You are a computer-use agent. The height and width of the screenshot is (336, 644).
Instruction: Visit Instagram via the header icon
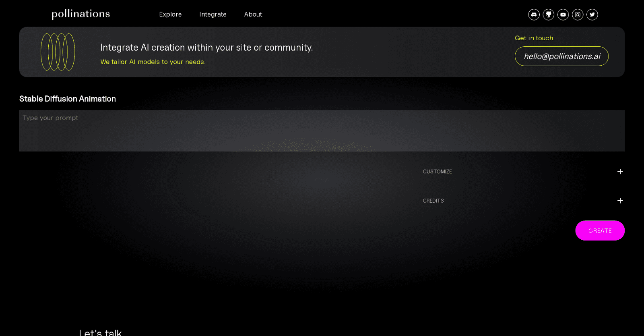tap(578, 15)
